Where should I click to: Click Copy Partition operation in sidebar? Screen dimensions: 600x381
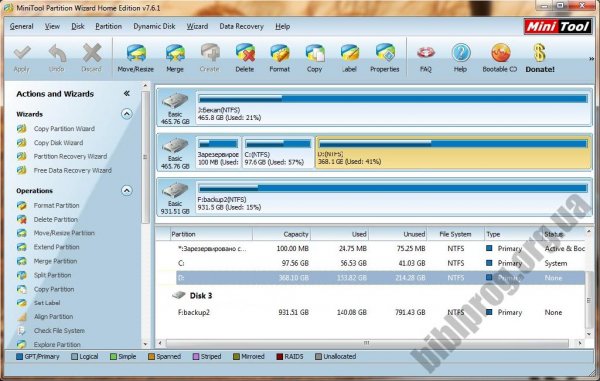click(x=54, y=289)
